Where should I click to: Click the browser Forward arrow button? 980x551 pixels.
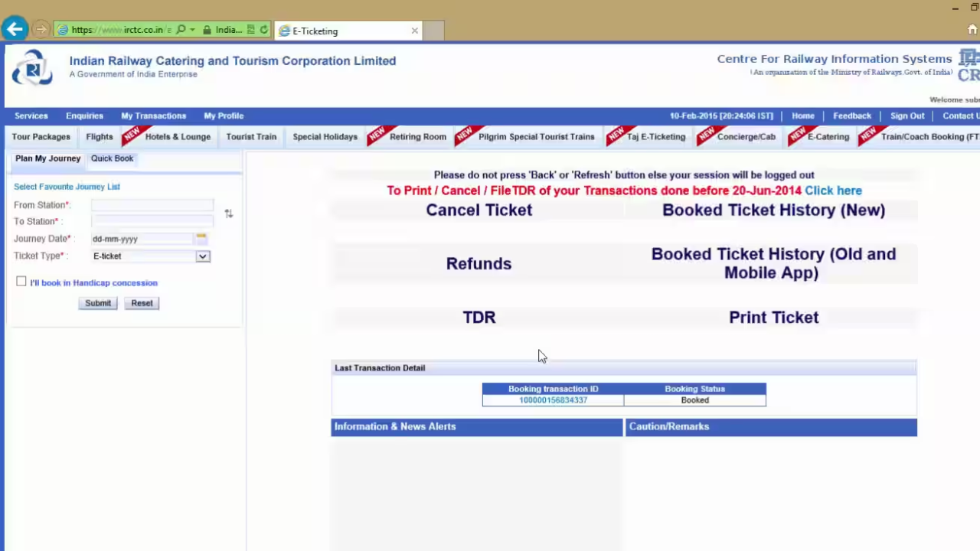click(41, 30)
